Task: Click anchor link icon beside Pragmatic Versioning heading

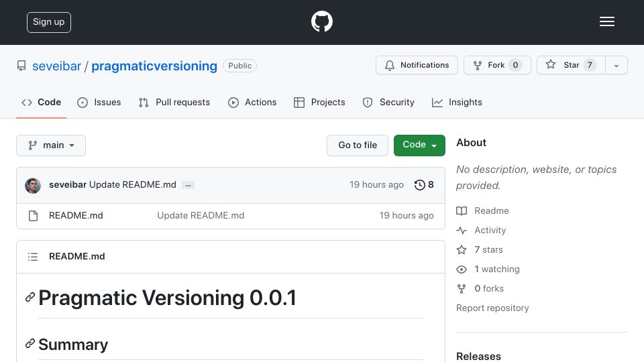Action: tap(30, 297)
